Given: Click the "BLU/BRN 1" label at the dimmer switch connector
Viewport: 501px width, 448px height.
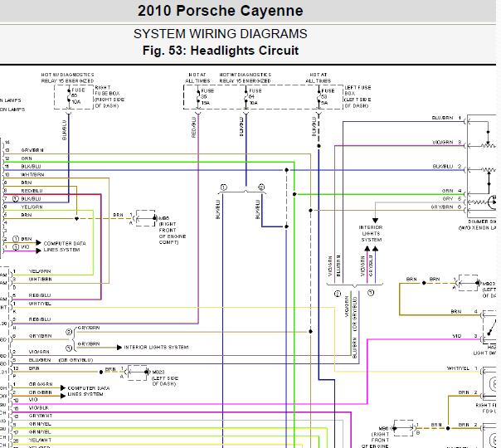Looking at the screenshot, I should coord(447,118).
